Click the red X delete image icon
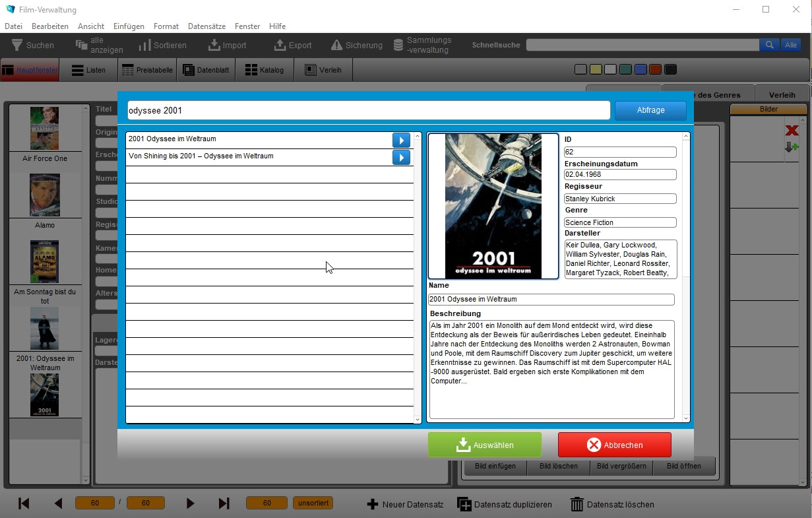Screen dimensions: 812x518 point(792,130)
